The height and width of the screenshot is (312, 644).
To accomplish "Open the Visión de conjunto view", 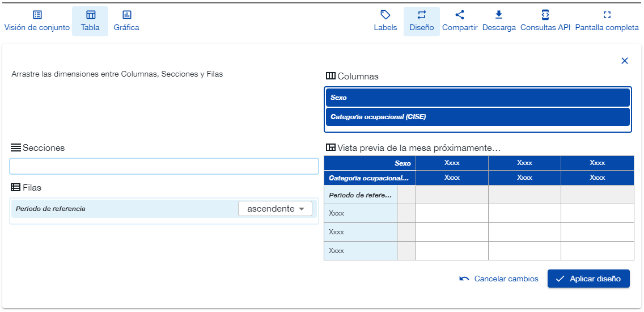I will (x=37, y=22).
